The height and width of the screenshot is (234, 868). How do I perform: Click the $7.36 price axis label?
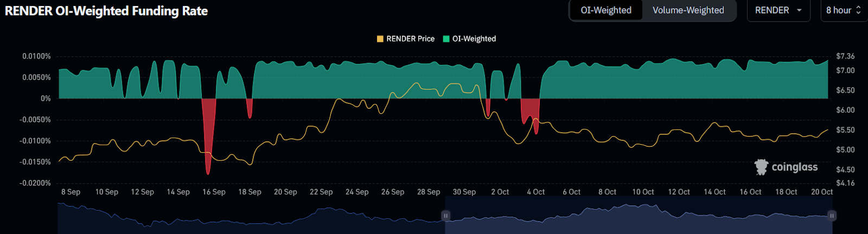pos(845,56)
